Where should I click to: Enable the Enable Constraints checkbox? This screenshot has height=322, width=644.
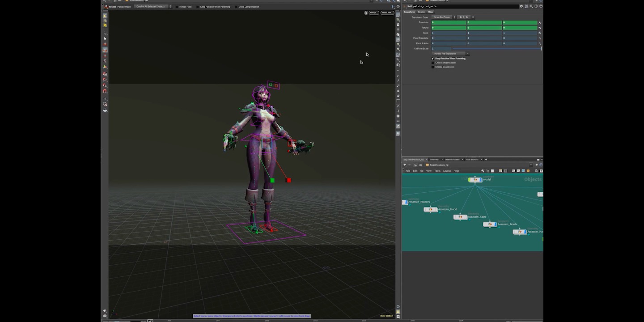click(x=433, y=67)
